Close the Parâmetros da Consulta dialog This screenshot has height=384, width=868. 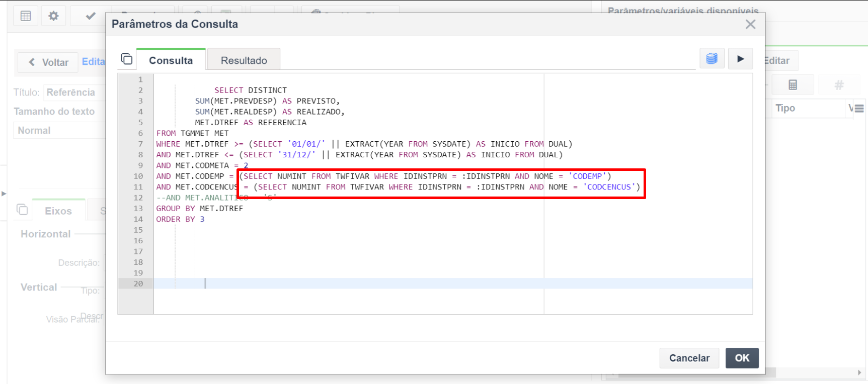(x=750, y=24)
